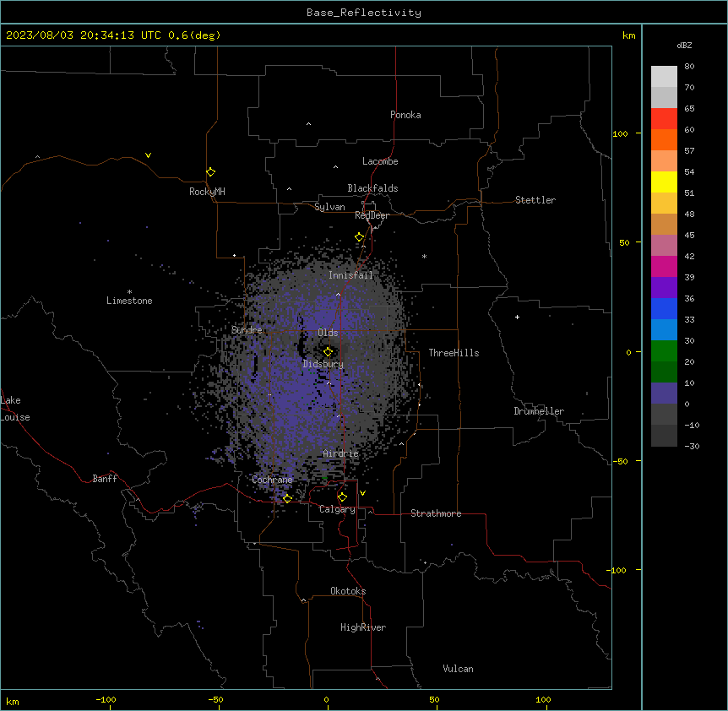Click the Sundre town label

click(247, 330)
